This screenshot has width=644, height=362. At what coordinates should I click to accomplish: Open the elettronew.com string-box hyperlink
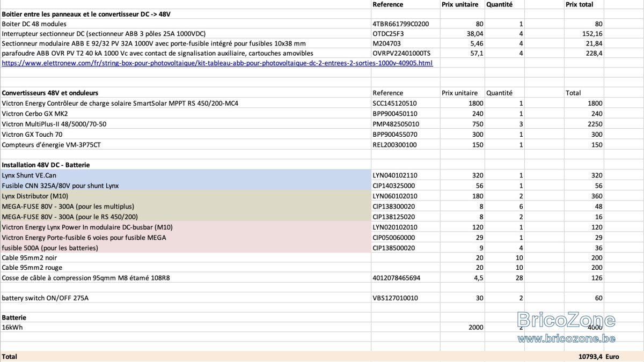[x=217, y=63]
